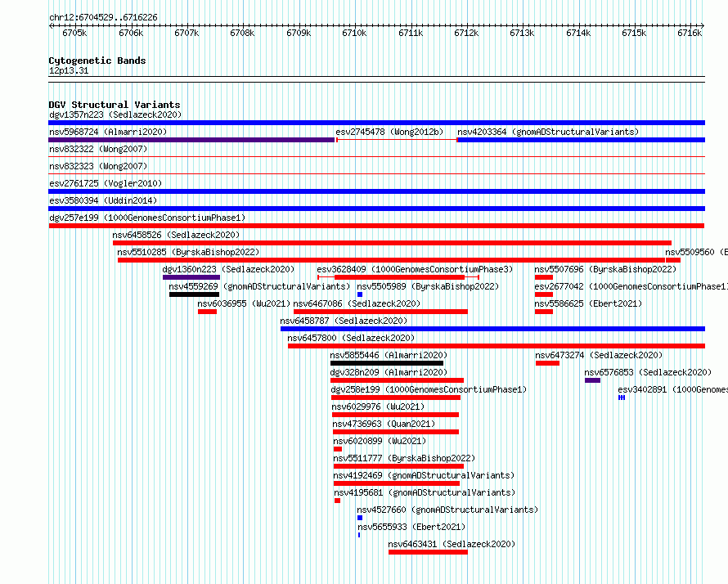Open dgv258e199 (1000GenomesConsortiumPhase1) label
728x584 pixels.
[x=429, y=389]
